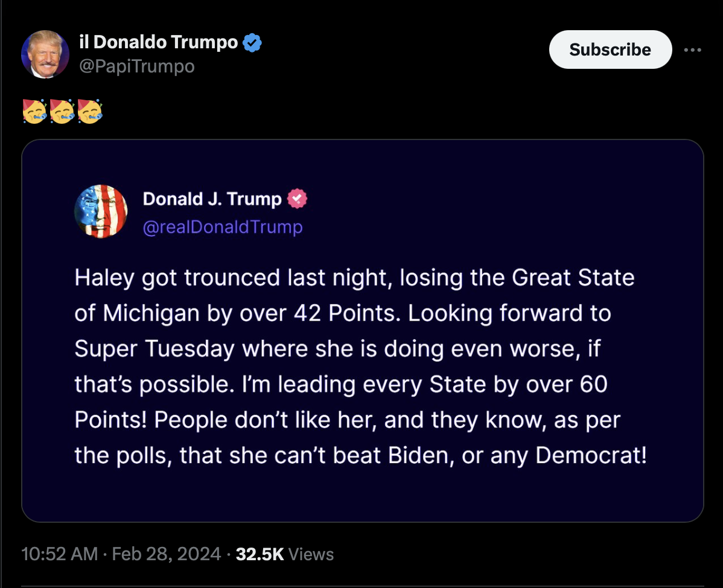Click the blue verified checkmark badge
The image size is (723, 588).
tap(252, 43)
